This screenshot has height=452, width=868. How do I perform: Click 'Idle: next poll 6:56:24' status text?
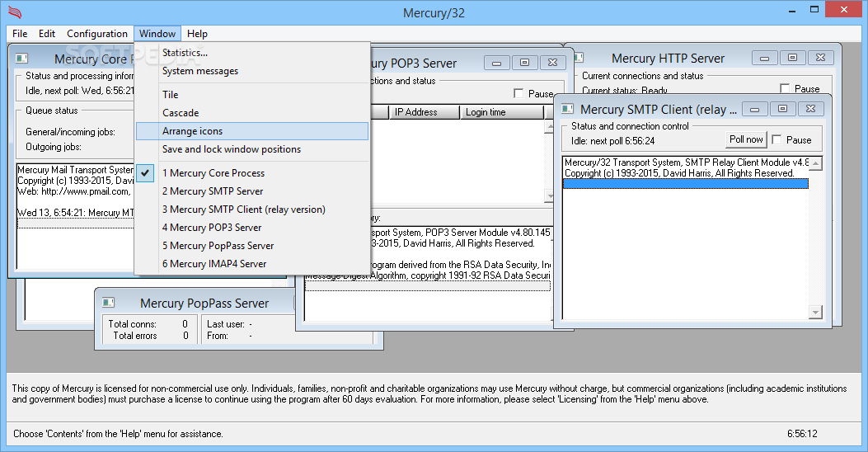point(612,141)
